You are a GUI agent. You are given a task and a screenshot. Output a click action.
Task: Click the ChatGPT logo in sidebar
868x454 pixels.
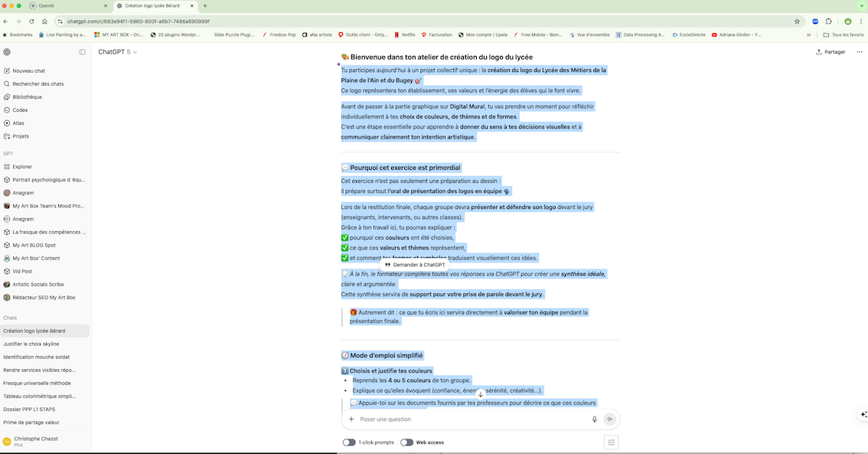tap(7, 52)
